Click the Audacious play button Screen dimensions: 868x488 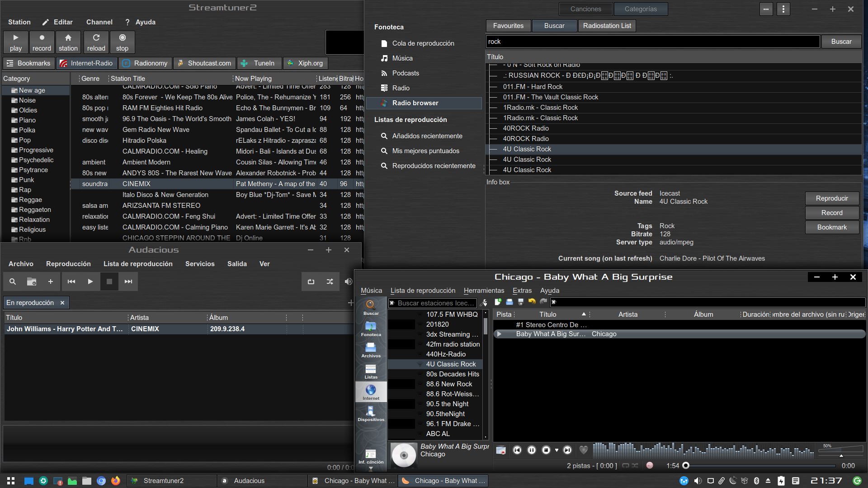pyautogui.click(x=90, y=282)
